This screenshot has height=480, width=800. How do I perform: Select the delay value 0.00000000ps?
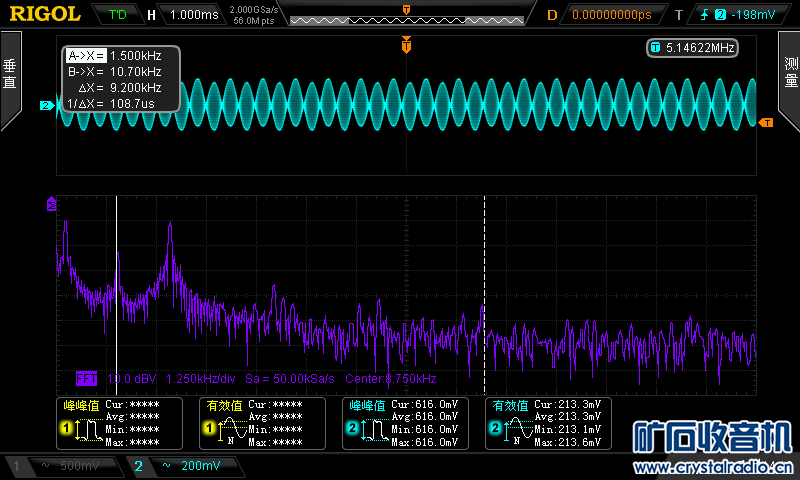612,15
